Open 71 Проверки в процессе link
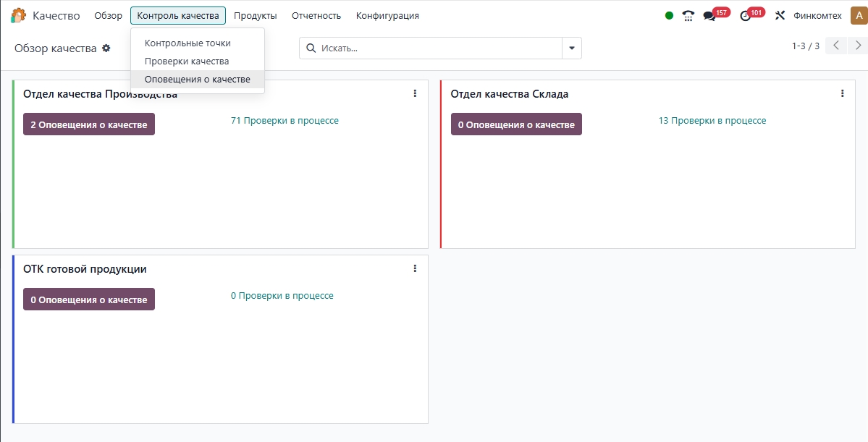The height and width of the screenshot is (442, 868). (285, 121)
